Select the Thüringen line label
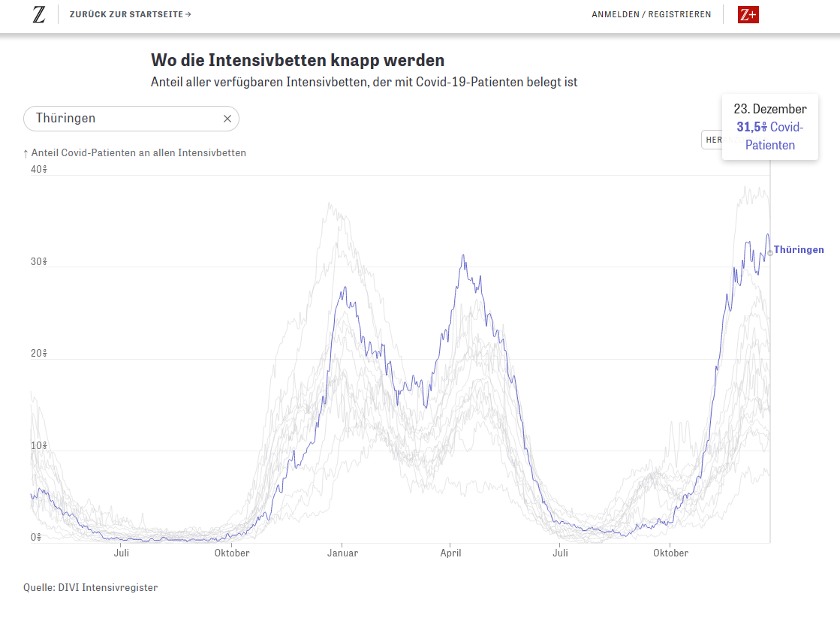 click(799, 250)
